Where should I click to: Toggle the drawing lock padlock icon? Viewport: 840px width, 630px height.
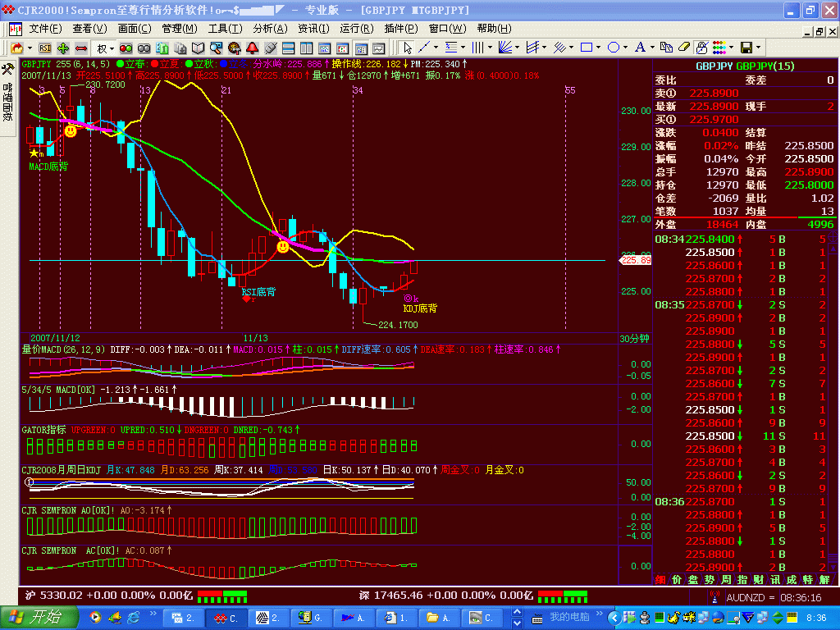(702, 48)
